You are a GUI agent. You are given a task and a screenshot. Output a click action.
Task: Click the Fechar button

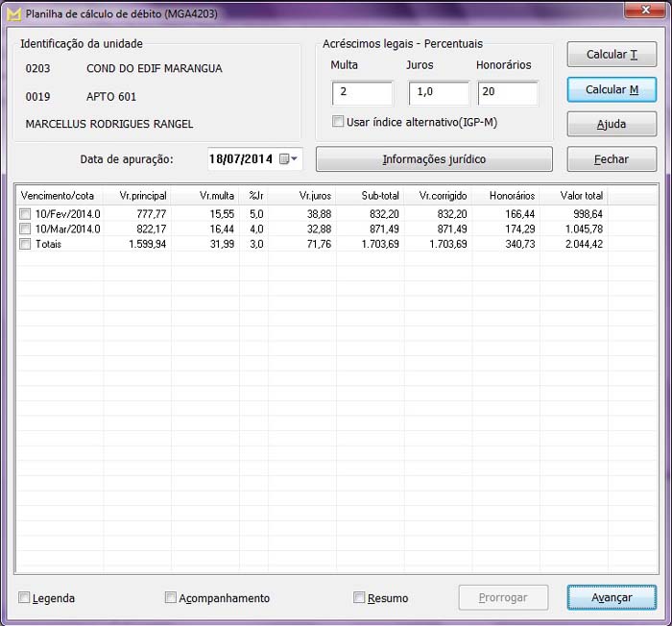tap(612, 159)
